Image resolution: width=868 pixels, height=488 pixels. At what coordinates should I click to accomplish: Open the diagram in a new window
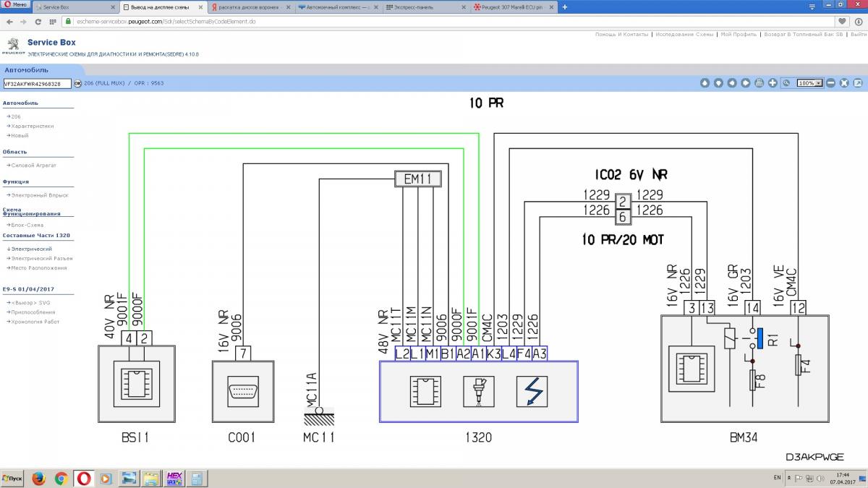(858, 83)
